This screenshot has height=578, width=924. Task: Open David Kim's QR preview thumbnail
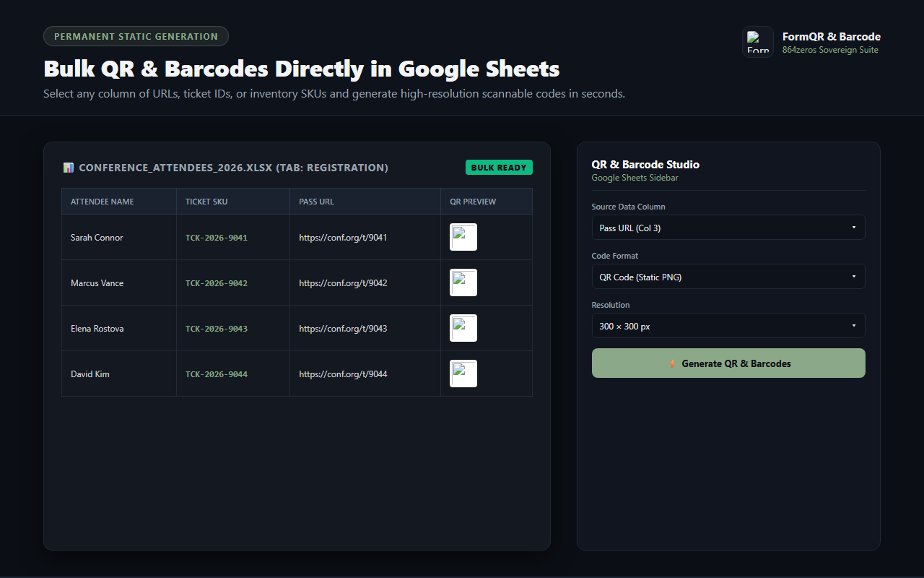click(x=463, y=374)
